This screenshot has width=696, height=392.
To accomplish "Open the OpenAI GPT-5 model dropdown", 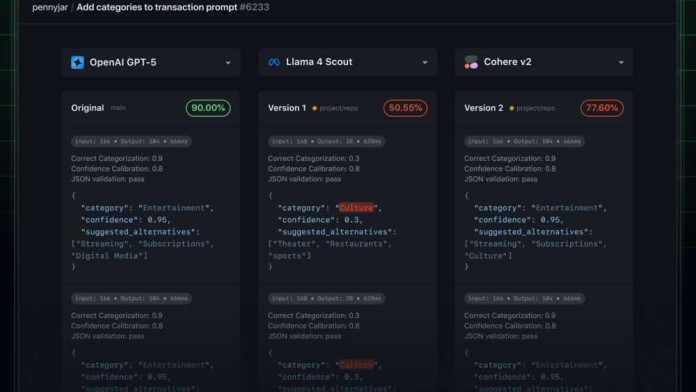I will point(151,63).
